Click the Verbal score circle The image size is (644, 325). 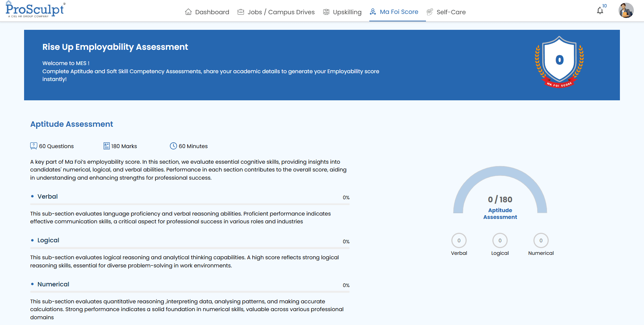(x=459, y=241)
